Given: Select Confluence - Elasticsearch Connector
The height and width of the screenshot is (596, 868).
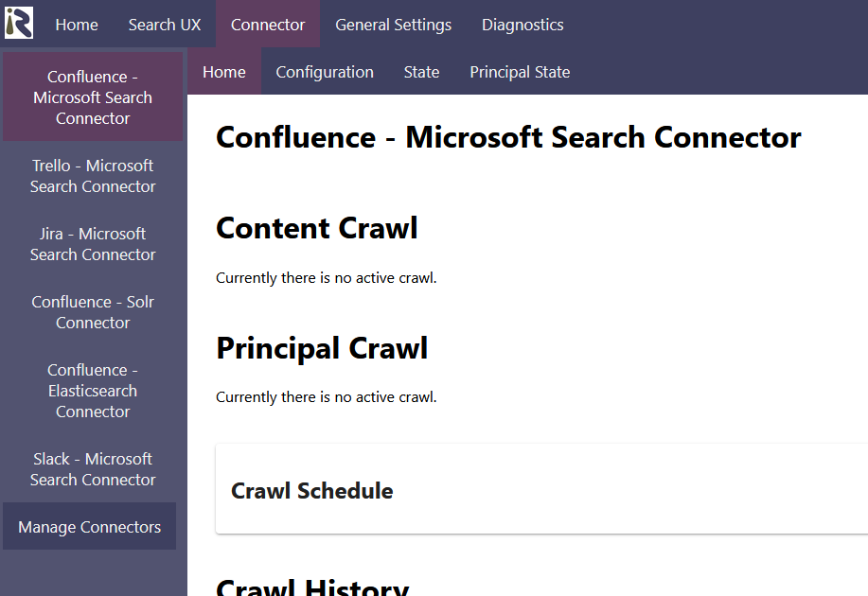Looking at the screenshot, I should pyautogui.click(x=93, y=391).
